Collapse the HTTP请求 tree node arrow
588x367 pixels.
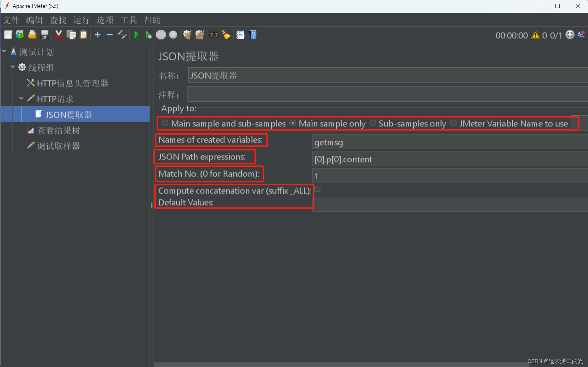click(x=21, y=99)
